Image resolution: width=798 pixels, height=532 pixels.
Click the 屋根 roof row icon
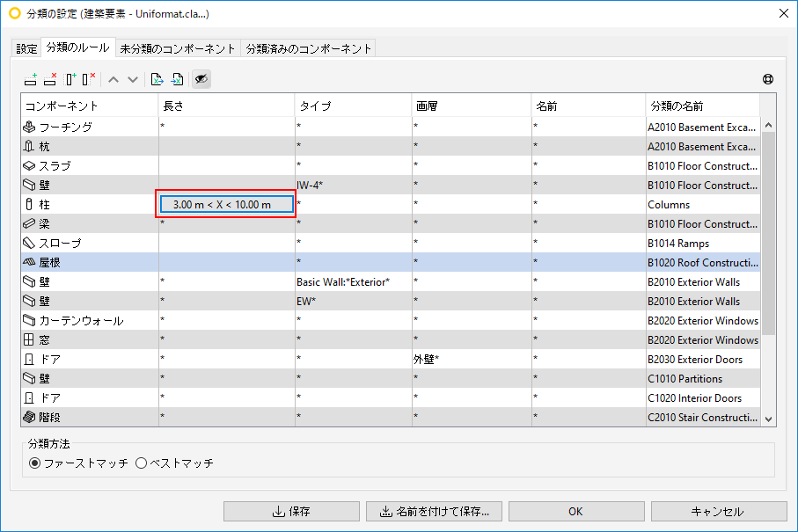click(x=29, y=262)
